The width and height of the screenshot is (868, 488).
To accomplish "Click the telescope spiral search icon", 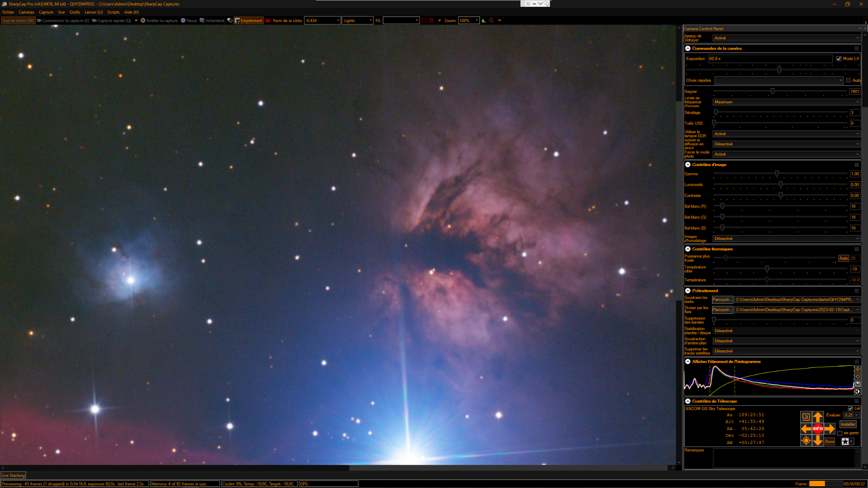I will coord(806,417).
